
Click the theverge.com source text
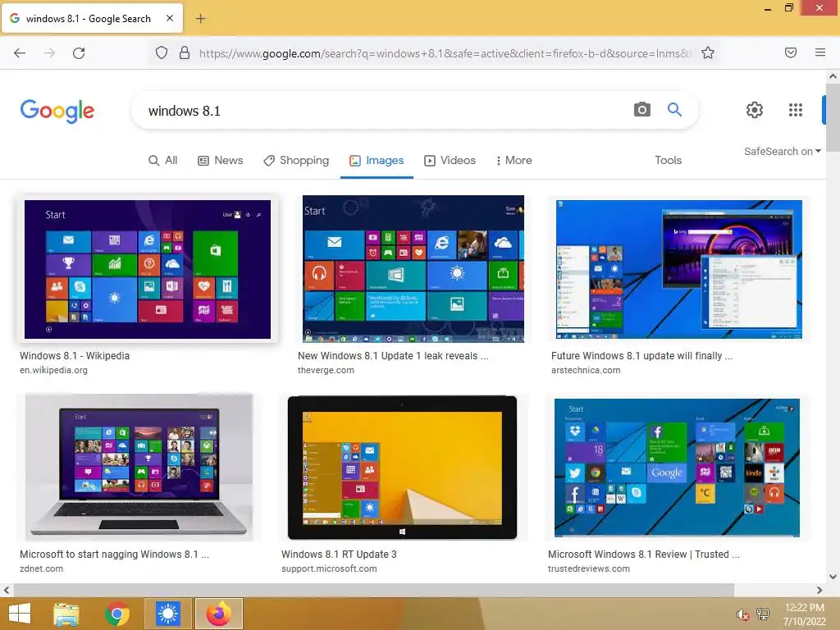coord(326,370)
